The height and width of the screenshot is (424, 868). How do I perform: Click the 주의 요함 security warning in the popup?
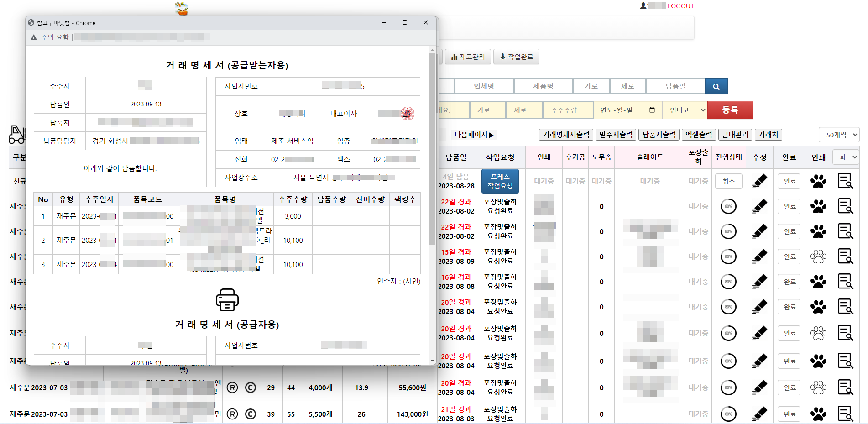coord(50,37)
